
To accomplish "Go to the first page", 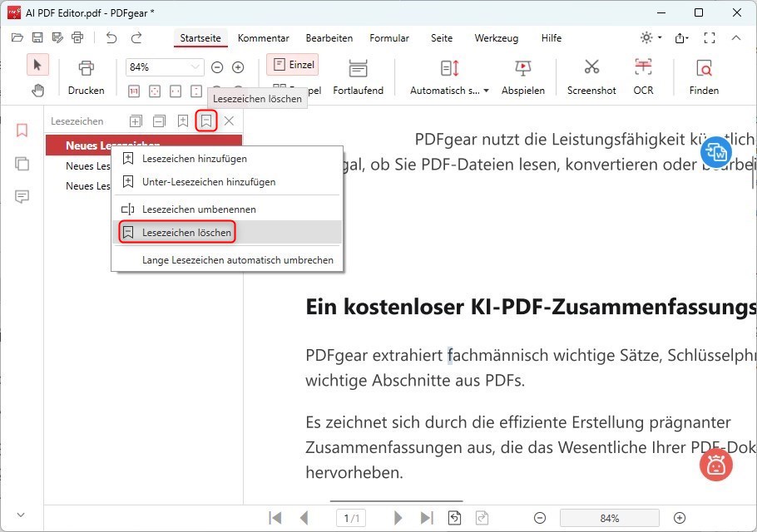I will click(275, 518).
